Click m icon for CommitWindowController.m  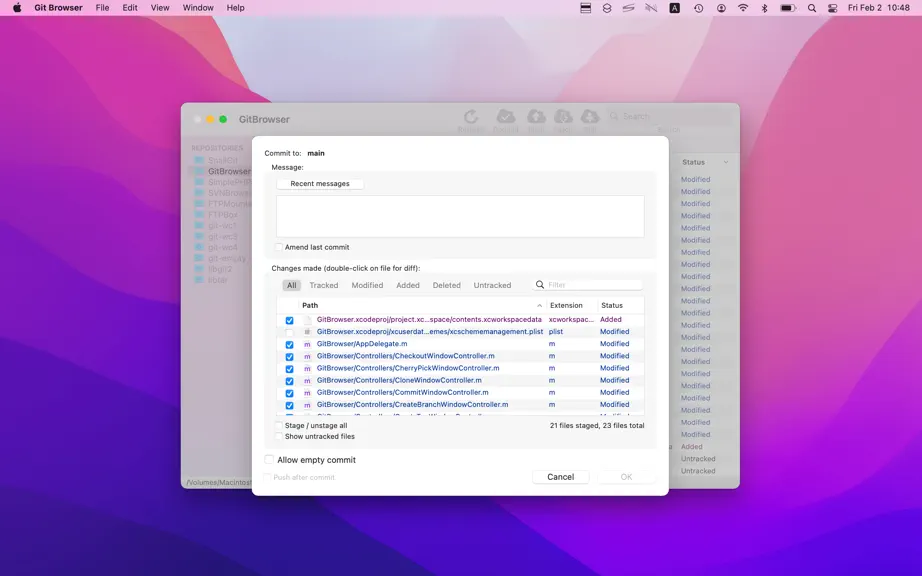point(307,393)
